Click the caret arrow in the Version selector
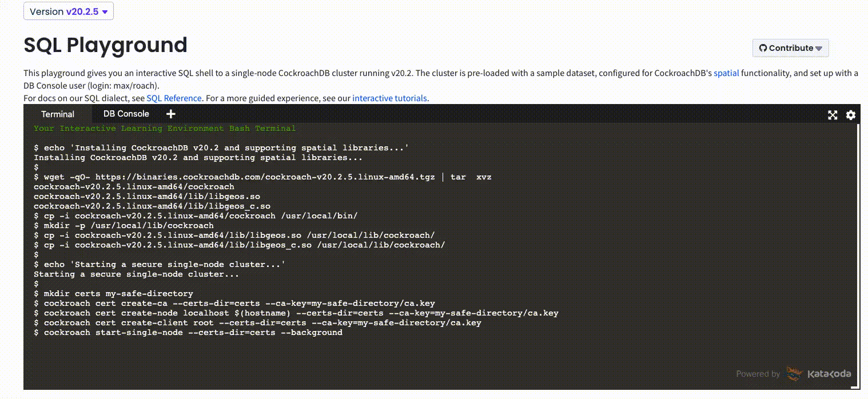 coord(105,12)
